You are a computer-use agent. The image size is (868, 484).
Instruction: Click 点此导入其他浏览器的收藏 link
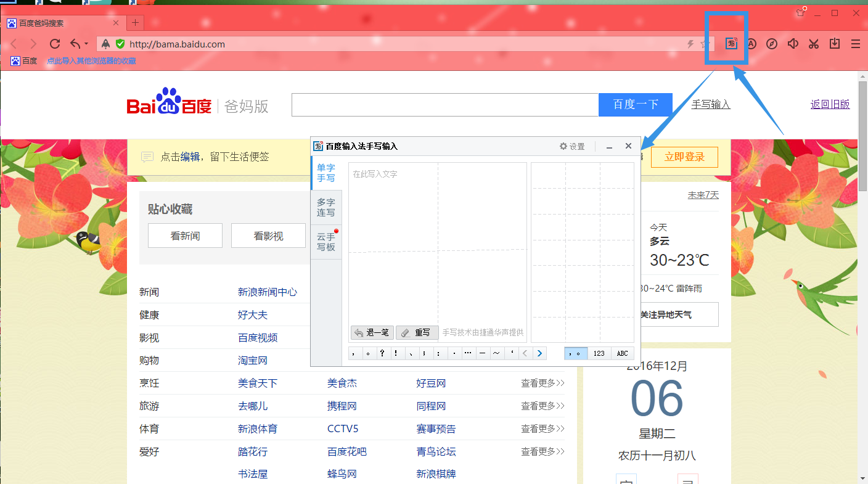pos(91,61)
